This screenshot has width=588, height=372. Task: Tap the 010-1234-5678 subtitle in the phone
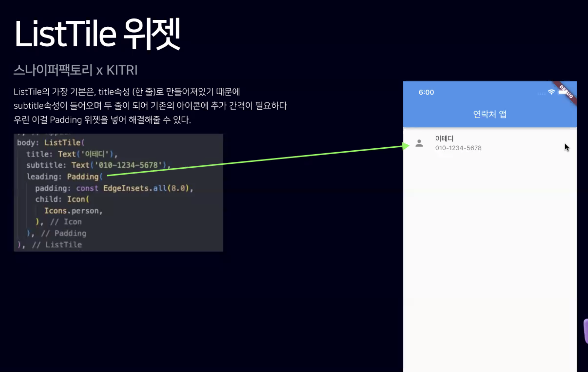[x=458, y=148]
